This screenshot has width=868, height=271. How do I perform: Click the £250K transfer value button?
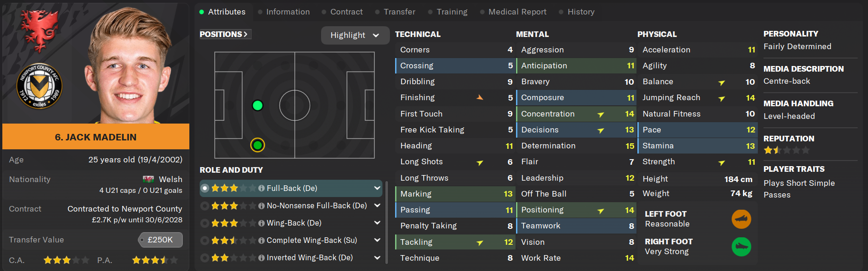[160, 240]
